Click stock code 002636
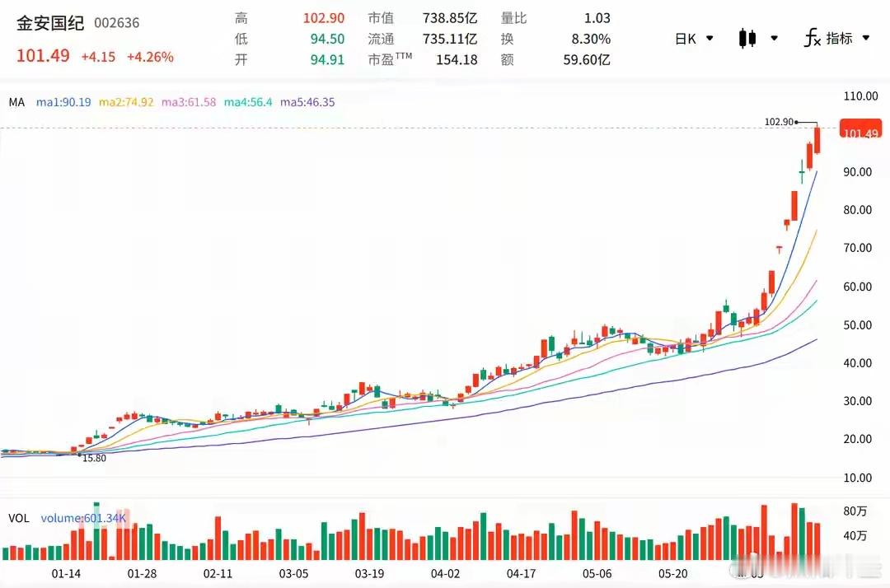This screenshot has height=588, width=890. pyautogui.click(x=116, y=23)
